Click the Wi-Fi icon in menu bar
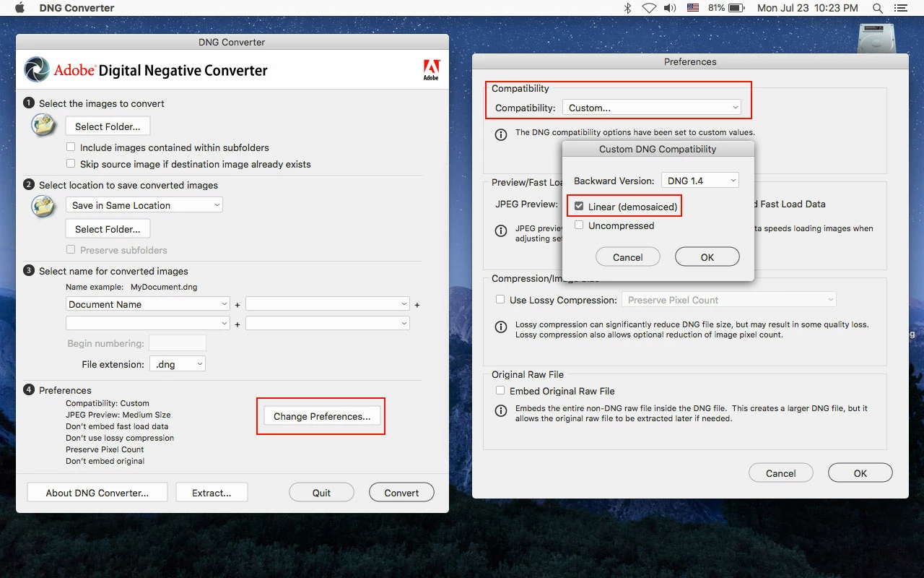This screenshot has height=578, width=924. pyautogui.click(x=648, y=8)
